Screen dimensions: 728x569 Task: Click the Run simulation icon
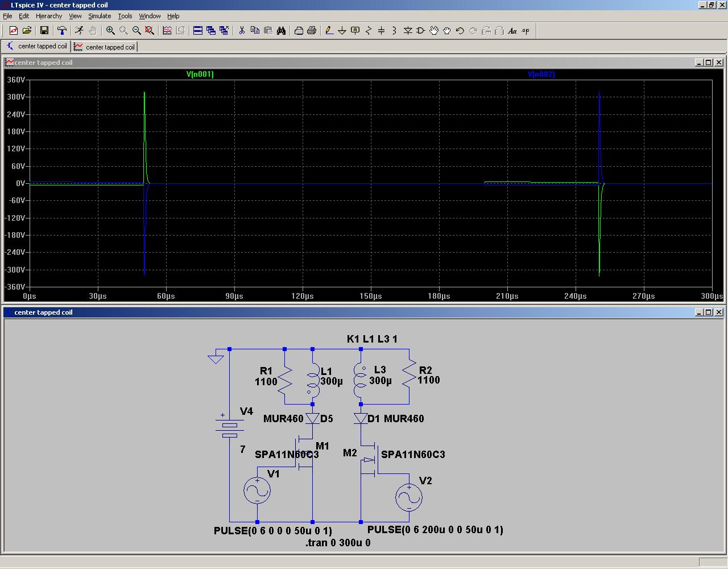point(79,31)
